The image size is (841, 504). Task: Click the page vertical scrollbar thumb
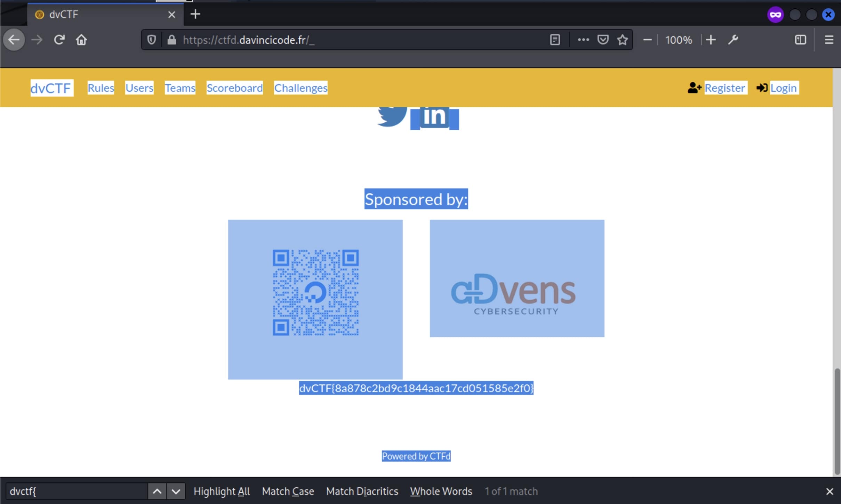point(837,421)
